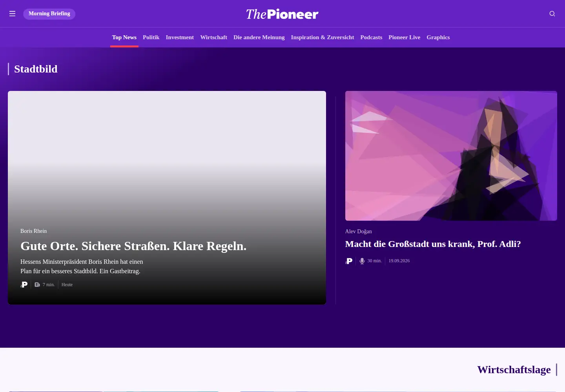
Task: Click the Pioneer P badge under Boris Rhein article
Action: click(x=24, y=285)
